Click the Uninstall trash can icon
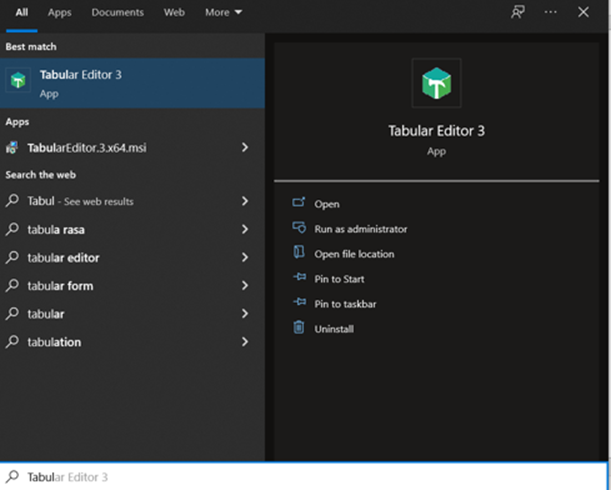611x490 pixels. point(299,327)
